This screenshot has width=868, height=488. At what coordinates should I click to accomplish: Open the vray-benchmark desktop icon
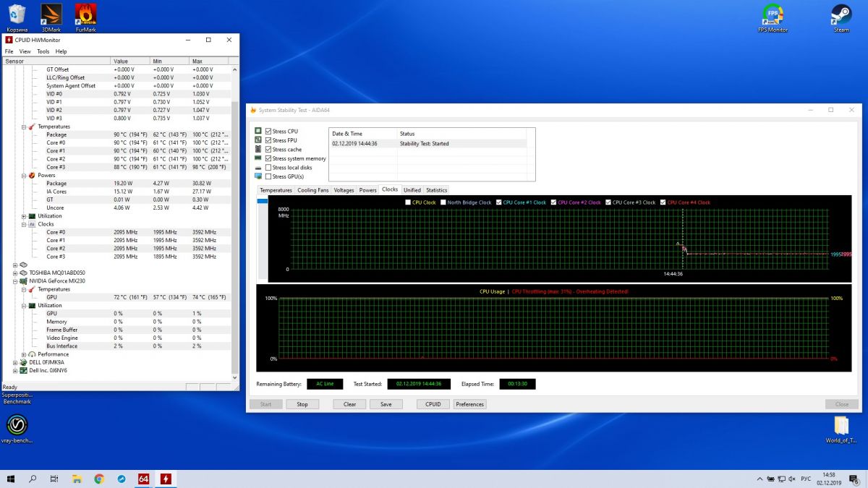[x=17, y=428]
